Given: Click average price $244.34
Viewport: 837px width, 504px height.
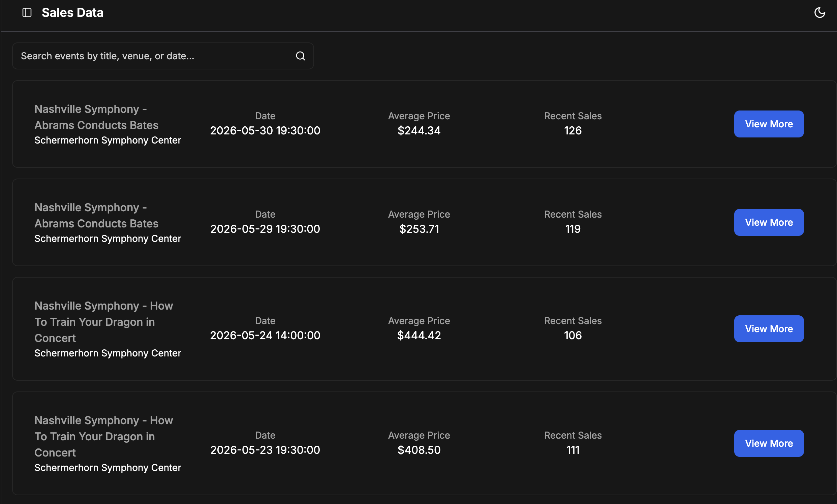Looking at the screenshot, I should (x=419, y=131).
